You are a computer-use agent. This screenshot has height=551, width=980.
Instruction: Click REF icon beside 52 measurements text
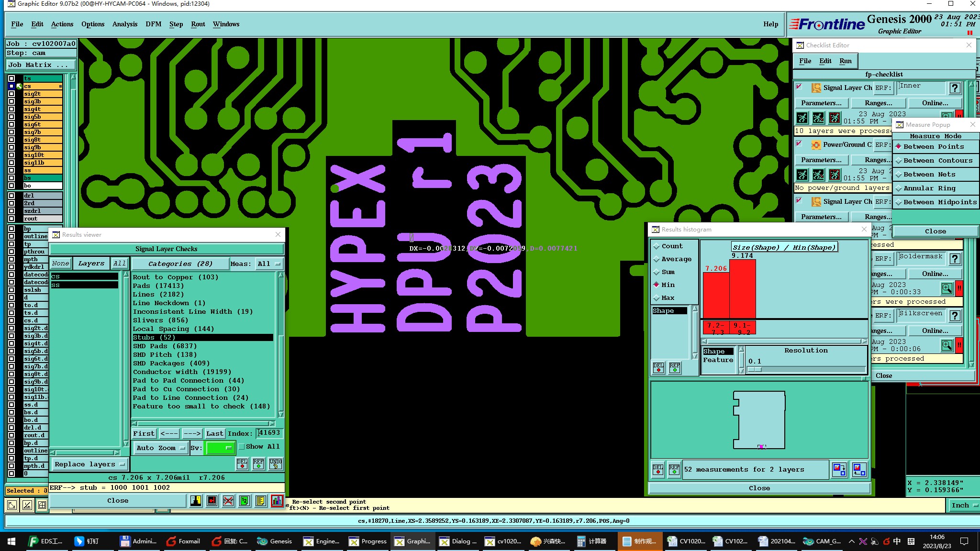(x=674, y=470)
